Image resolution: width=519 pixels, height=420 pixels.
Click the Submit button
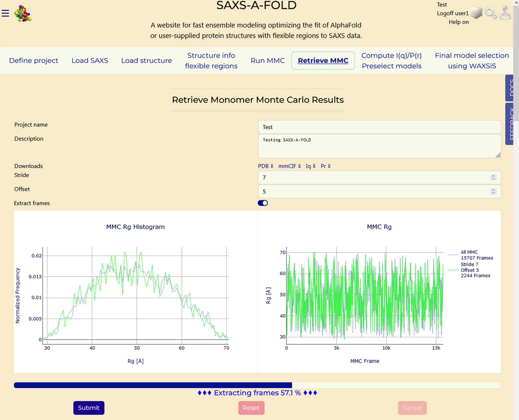(x=89, y=408)
